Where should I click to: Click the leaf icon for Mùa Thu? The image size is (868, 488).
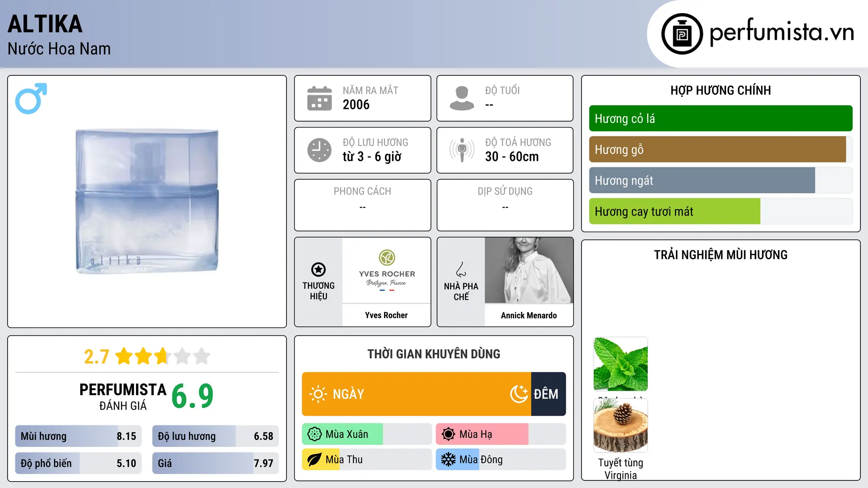coord(314,460)
